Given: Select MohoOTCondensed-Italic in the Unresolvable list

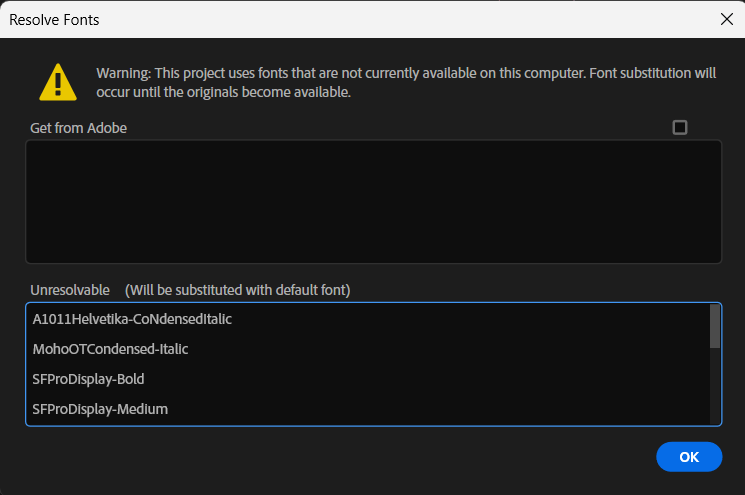Looking at the screenshot, I should pyautogui.click(x=110, y=349).
